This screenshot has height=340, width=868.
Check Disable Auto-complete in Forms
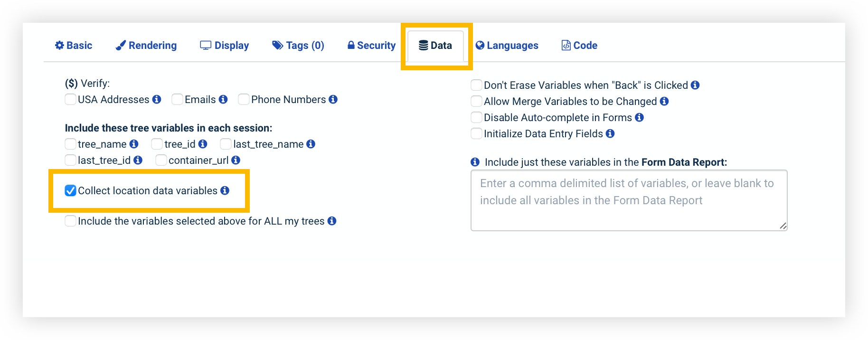tap(476, 117)
